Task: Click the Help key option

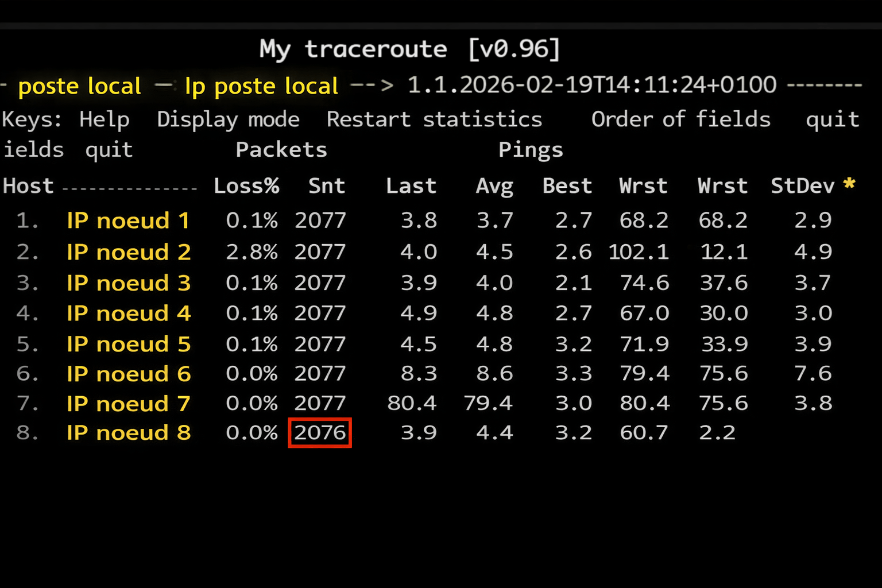Action: 104,119
